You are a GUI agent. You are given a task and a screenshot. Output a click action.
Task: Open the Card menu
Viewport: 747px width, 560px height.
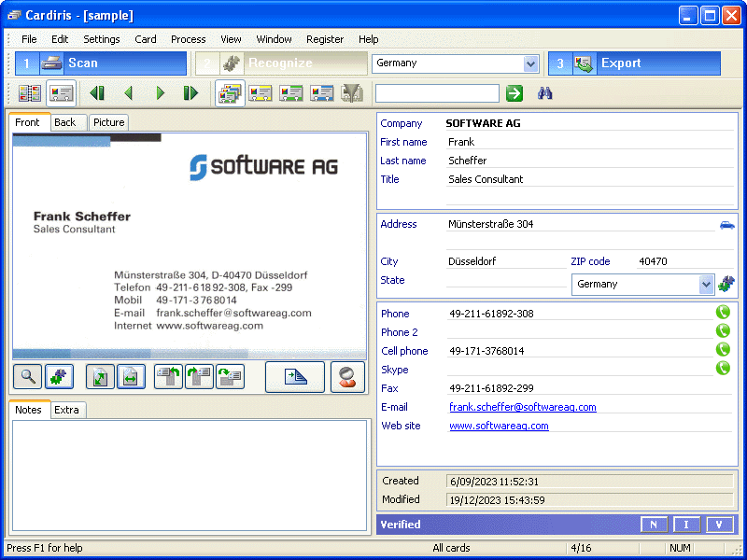[x=146, y=39]
